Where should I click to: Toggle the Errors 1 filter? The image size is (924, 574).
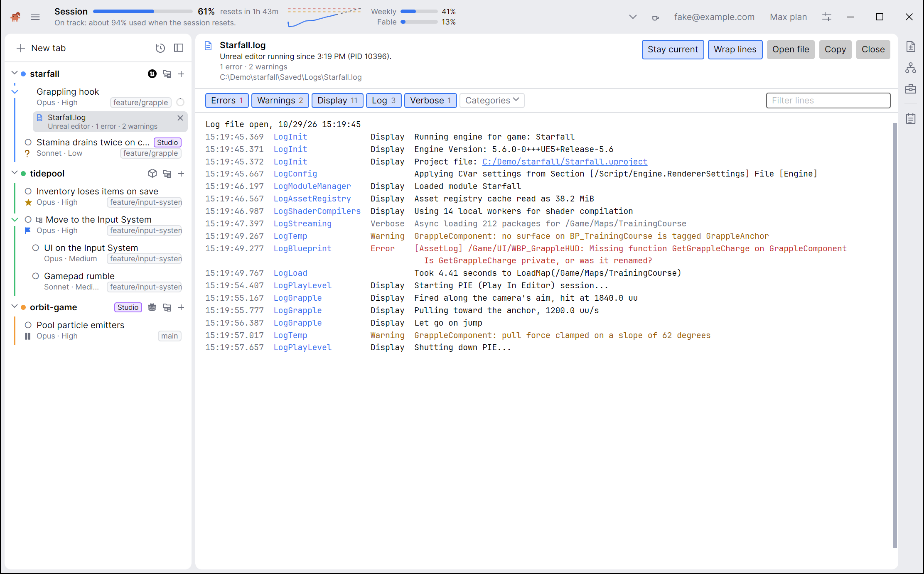[x=227, y=101]
